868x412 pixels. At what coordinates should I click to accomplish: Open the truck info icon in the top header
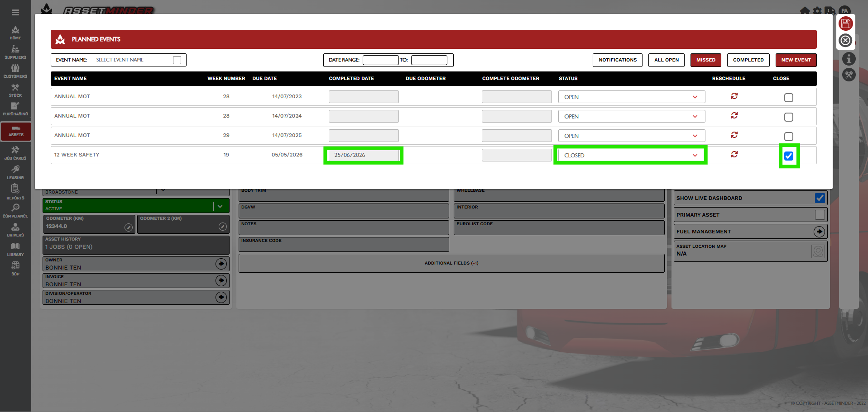click(830, 10)
